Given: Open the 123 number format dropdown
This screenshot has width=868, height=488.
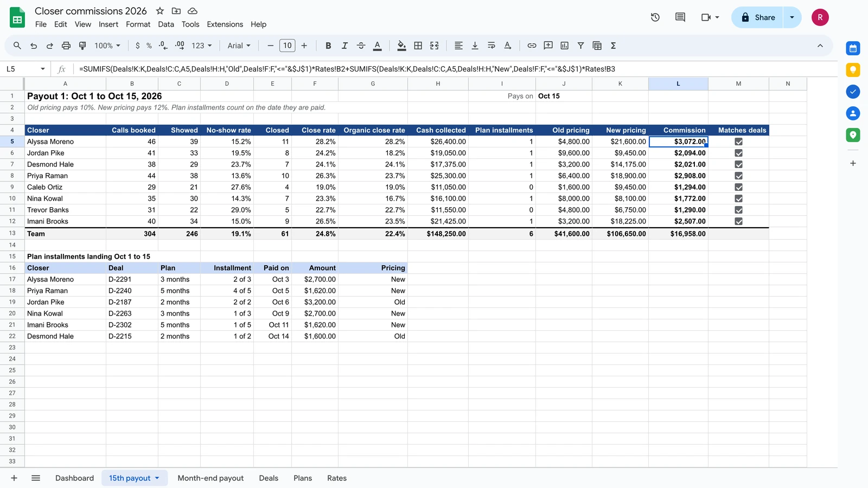Looking at the screenshot, I should pyautogui.click(x=202, y=46).
